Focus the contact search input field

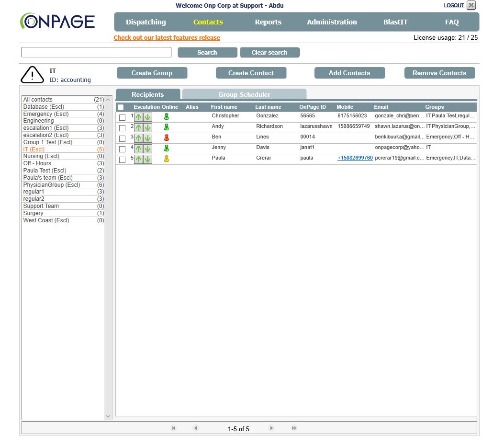coord(96,52)
